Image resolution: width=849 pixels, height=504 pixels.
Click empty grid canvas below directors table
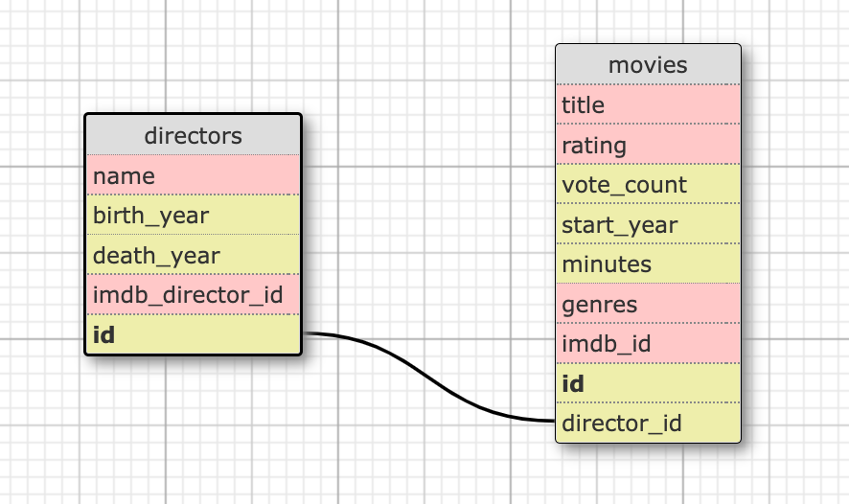(x=192, y=431)
